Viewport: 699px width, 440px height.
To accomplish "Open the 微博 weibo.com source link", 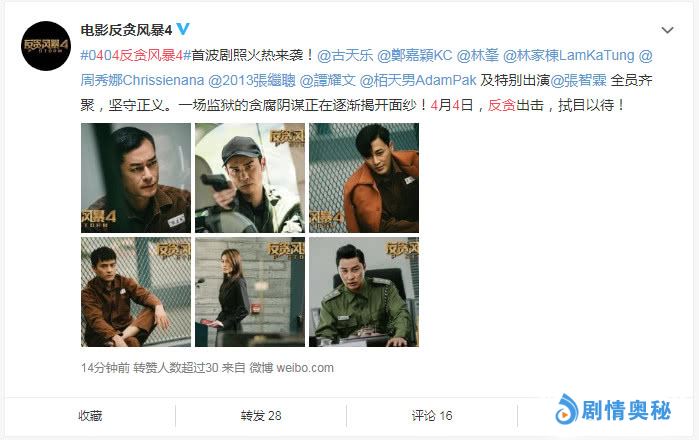I will (x=292, y=368).
